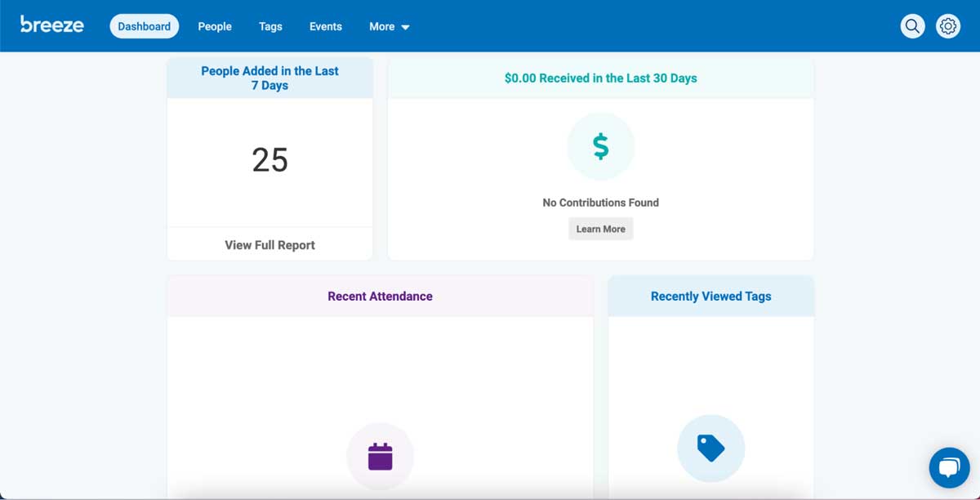The height and width of the screenshot is (500, 980).
Task: Open the More menu chevron arrow
Action: pyautogui.click(x=405, y=27)
